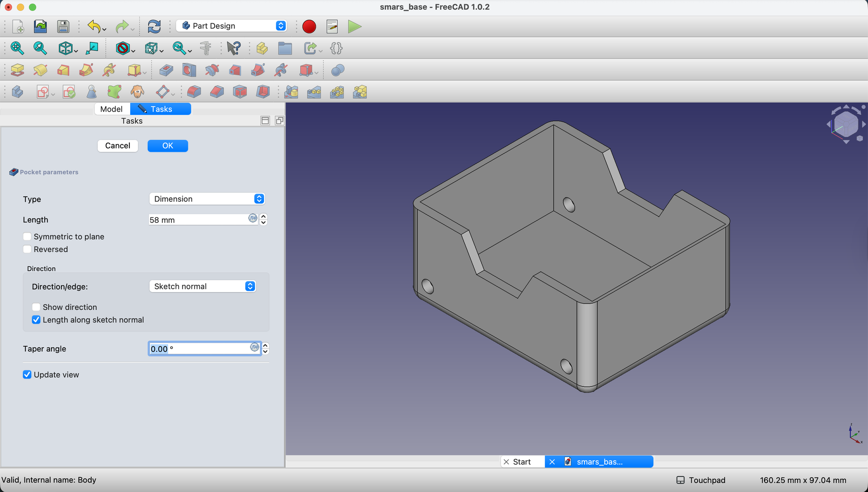Screen dimensions: 868x492
Task: Open the Touchpad navigation style selector
Action: point(701,480)
